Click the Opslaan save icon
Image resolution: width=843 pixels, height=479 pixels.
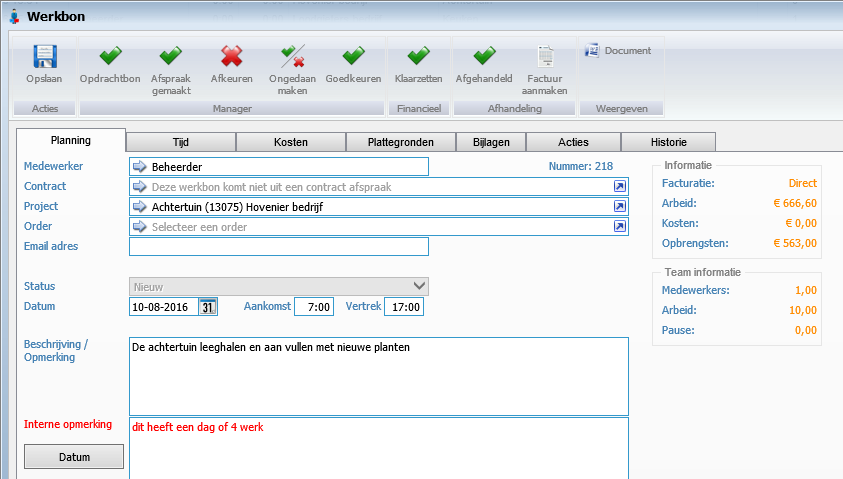[x=43, y=57]
